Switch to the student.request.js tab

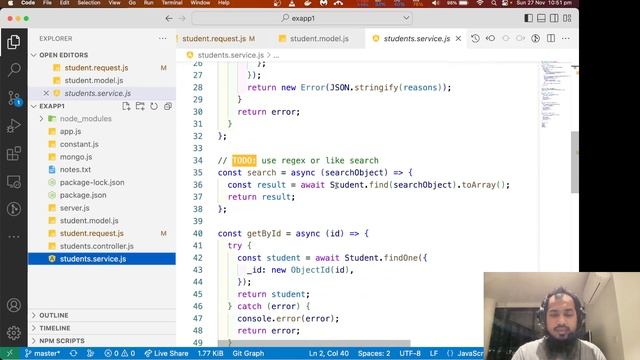click(218, 38)
